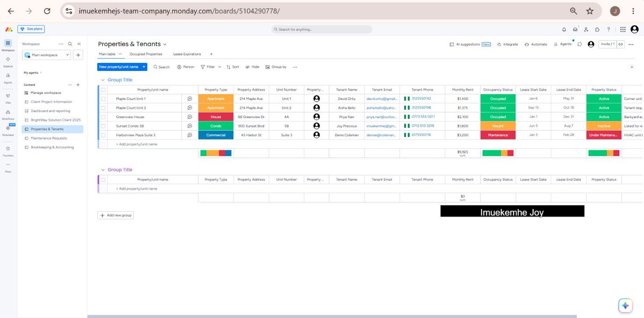
Task: Open the help question mark icon
Action: [x=608, y=30]
